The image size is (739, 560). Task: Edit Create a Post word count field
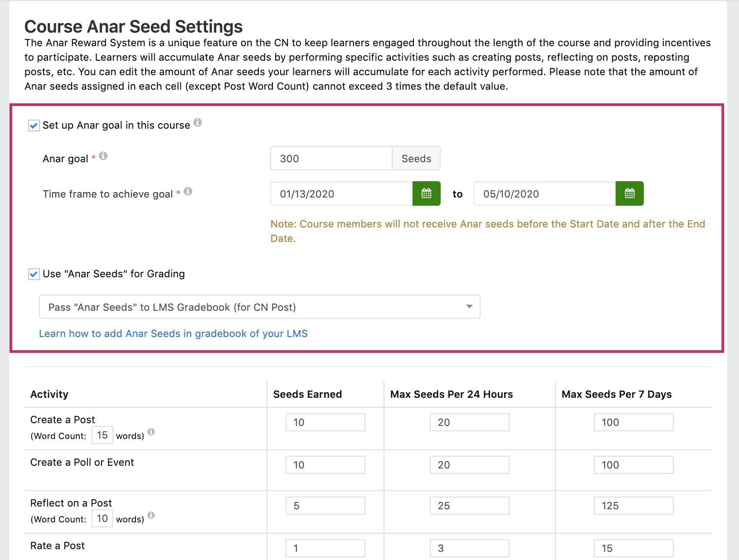point(102,435)
